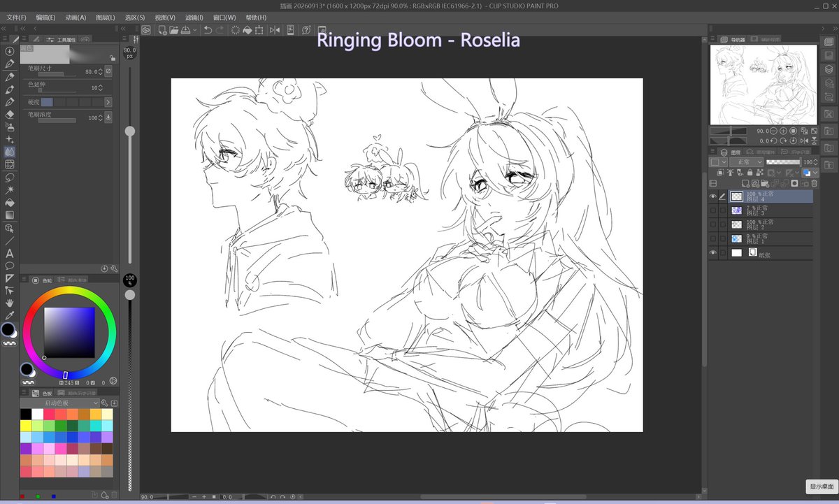The width and height of the screenshot is (839, 504).
Task: Toggle visibility eye of 图层 4
Action: (713, 196)
